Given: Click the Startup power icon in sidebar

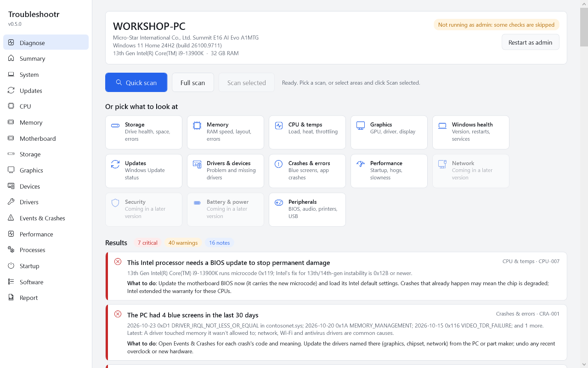Looking at the screenshot, I should point(11,266).
